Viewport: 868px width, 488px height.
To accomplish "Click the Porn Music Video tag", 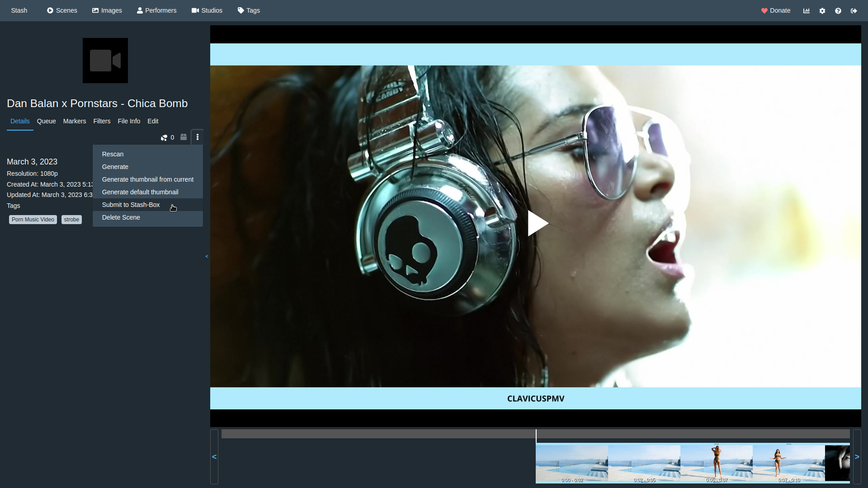I will pyautogui.click(x=33, y=220).
